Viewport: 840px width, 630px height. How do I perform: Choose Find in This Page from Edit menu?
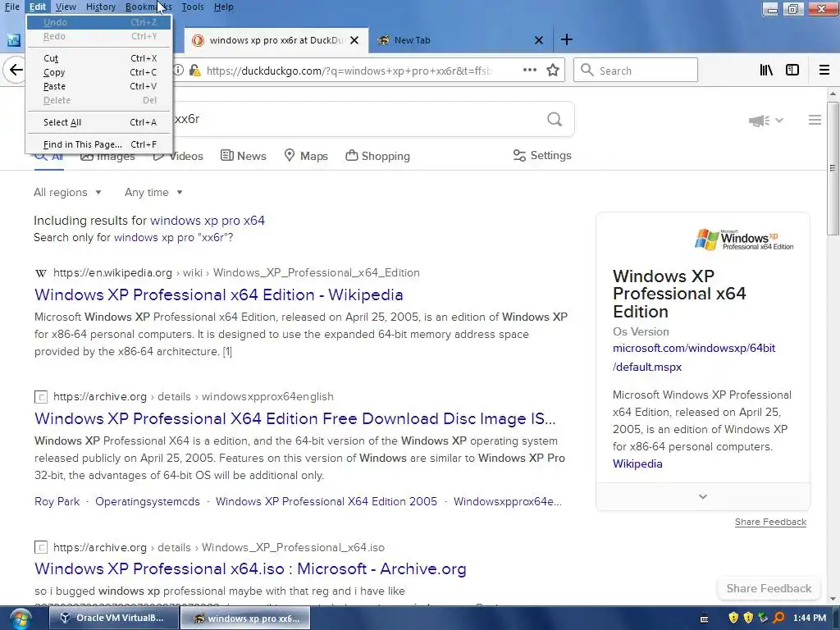point(99,144)
